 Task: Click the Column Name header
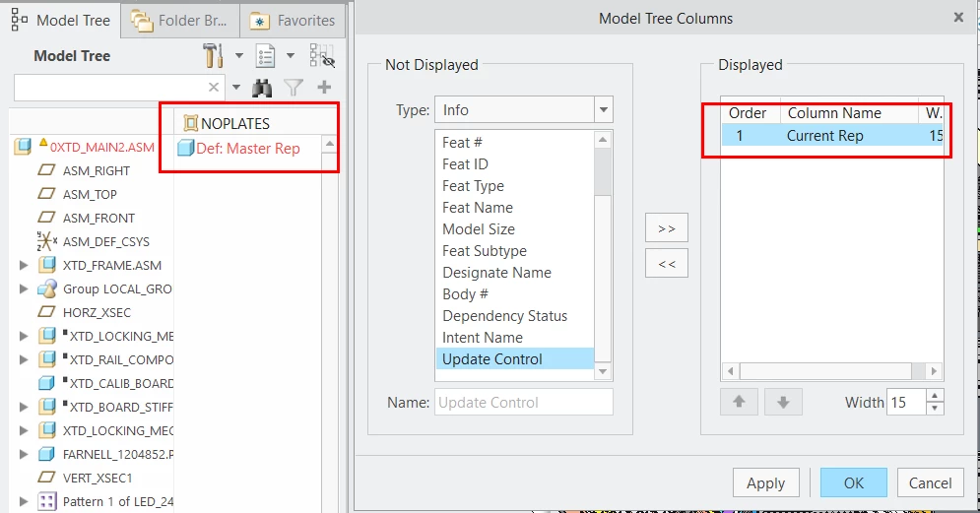coord(834,113)
